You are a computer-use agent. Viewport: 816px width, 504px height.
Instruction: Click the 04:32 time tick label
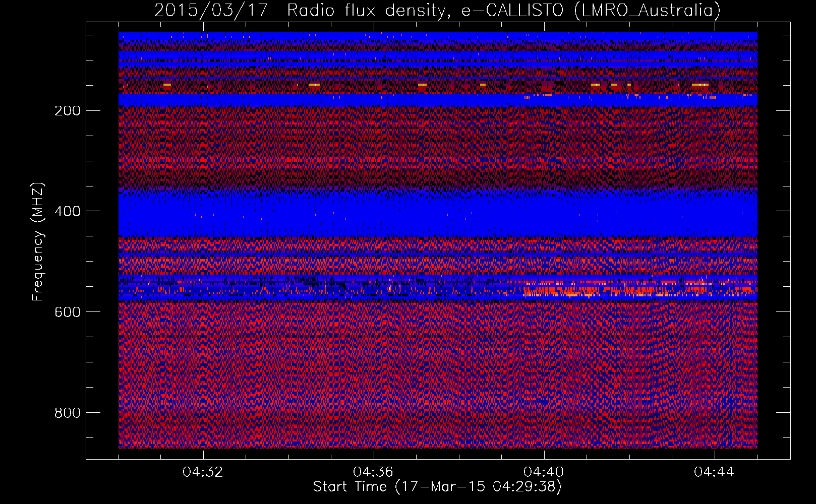click(203, 472)
